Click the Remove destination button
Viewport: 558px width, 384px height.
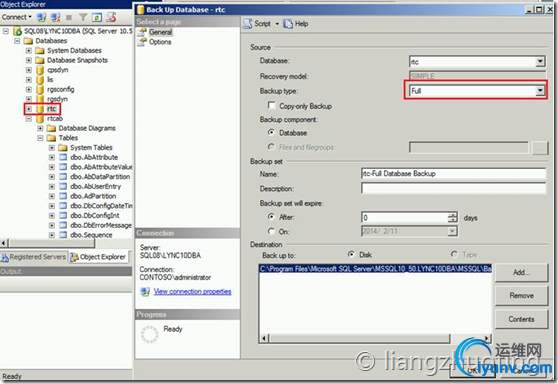pos(521,295)
